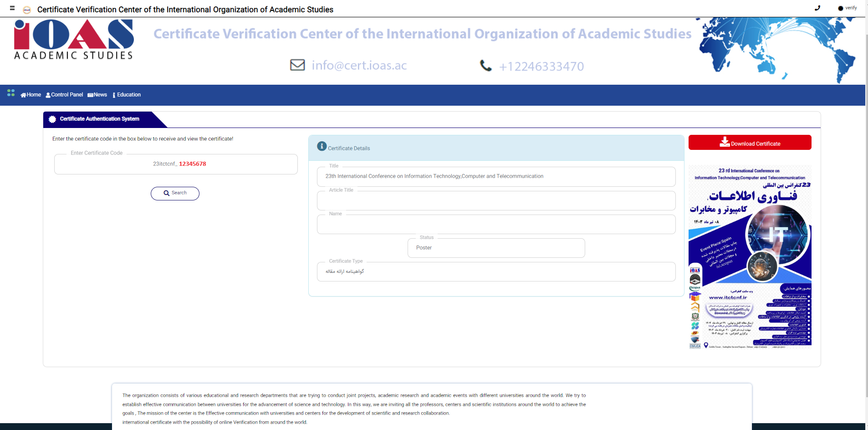Click the Certificate Details info icon
The width and height of the screenshot is (868, 430).
pyautogui.click(x=322, y=146)
